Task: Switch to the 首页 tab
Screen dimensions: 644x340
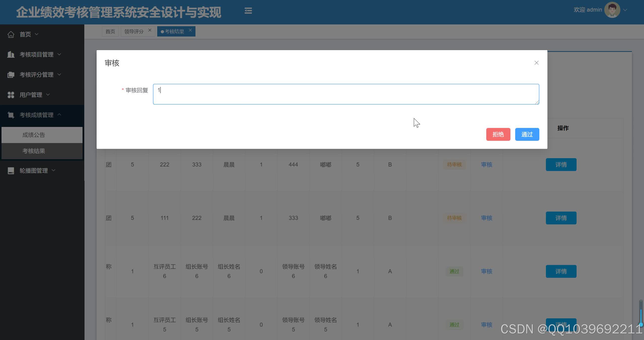Action: [110, 31]
